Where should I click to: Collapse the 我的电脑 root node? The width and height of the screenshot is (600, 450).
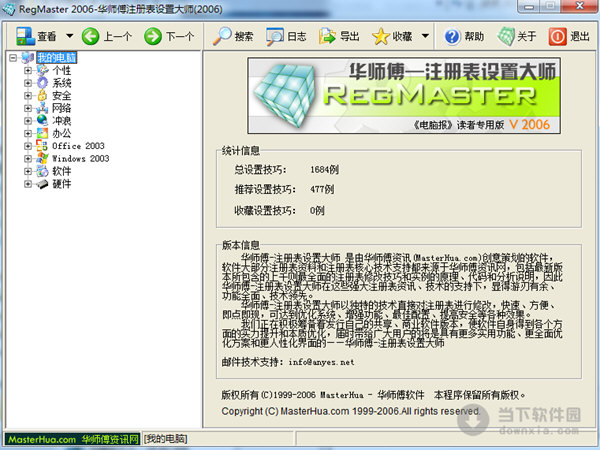pos(13,58)
